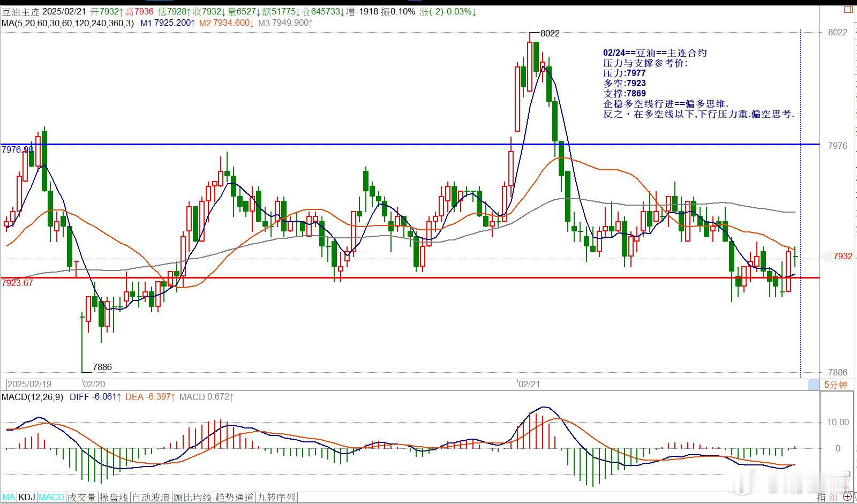Click the light blue timeline scroll handle
The image size is (857, 504).
[814, 384]
